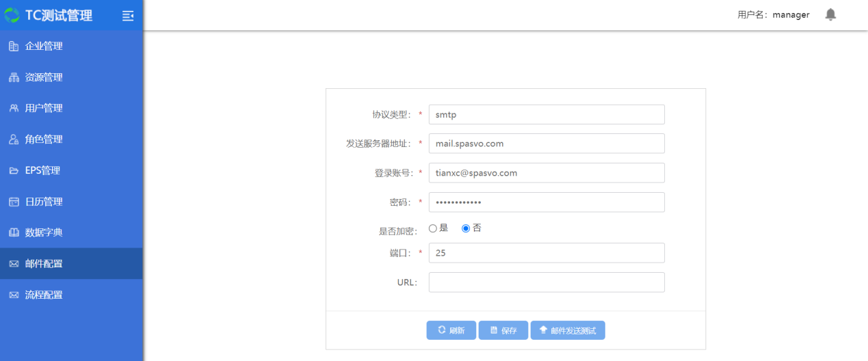This screenshot has width=868, height=361.
Task: Click the 端口 port field
Action: (547, 253)
